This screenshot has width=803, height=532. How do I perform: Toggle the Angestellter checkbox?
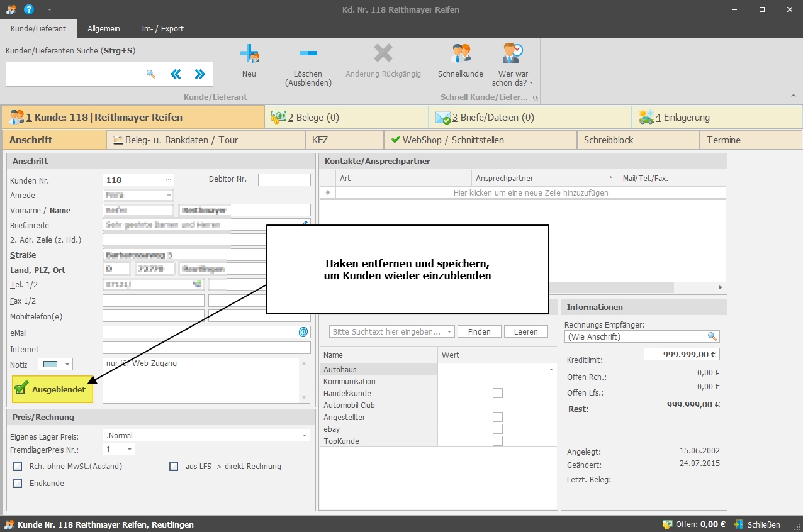click(x=498, y=417)
